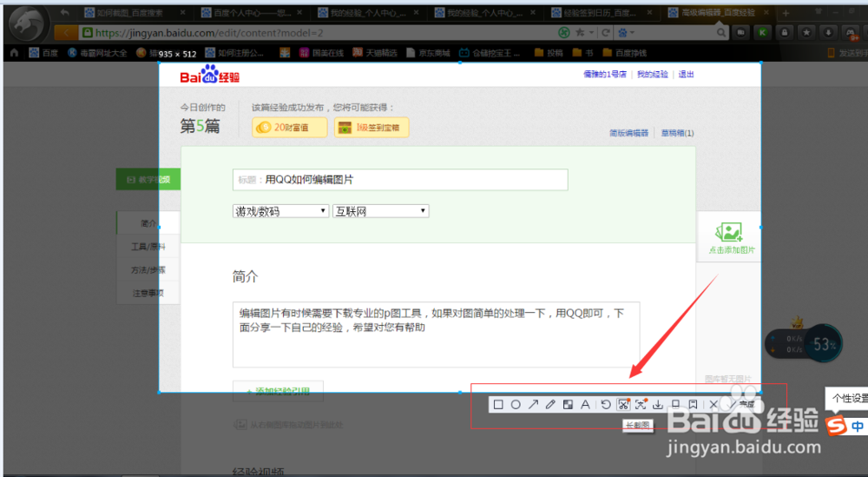Click into the 简介 introduction text area

point(437,334)
